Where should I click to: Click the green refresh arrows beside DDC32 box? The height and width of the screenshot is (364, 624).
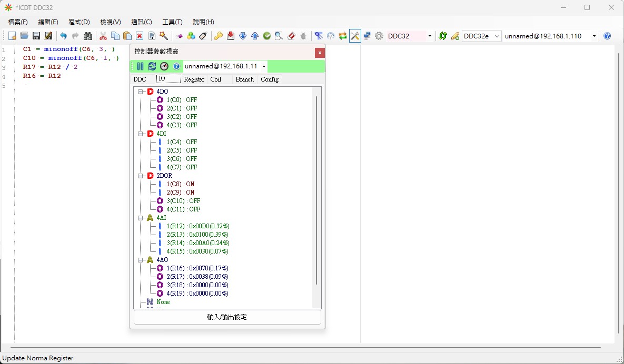pyautogui.click(x=442, y=36)
